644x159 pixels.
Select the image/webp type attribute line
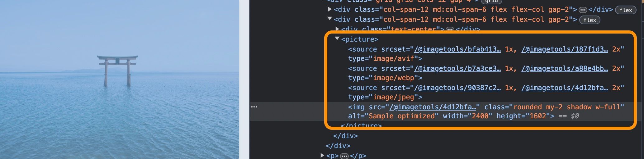point(385,78)
